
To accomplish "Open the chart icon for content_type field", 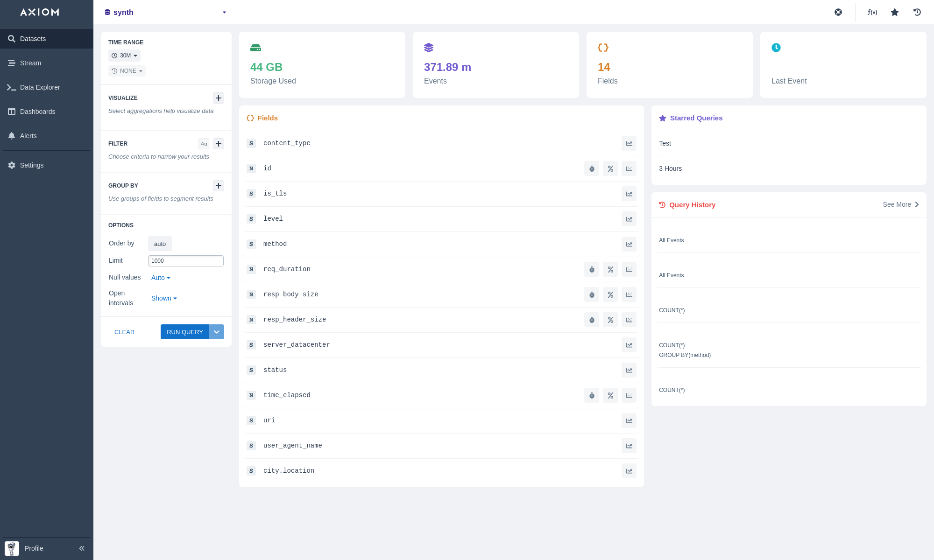I will click(x=629, y=143).
